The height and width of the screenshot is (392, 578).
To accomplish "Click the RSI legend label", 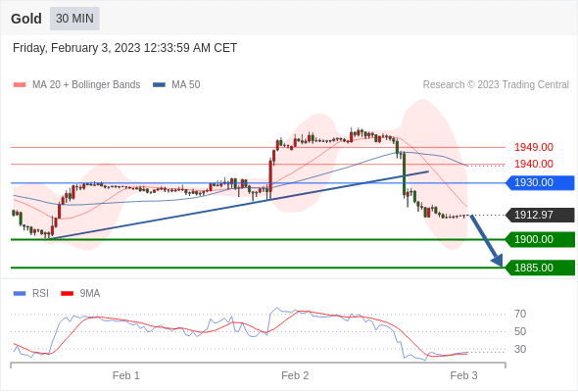I will [40, 294].
